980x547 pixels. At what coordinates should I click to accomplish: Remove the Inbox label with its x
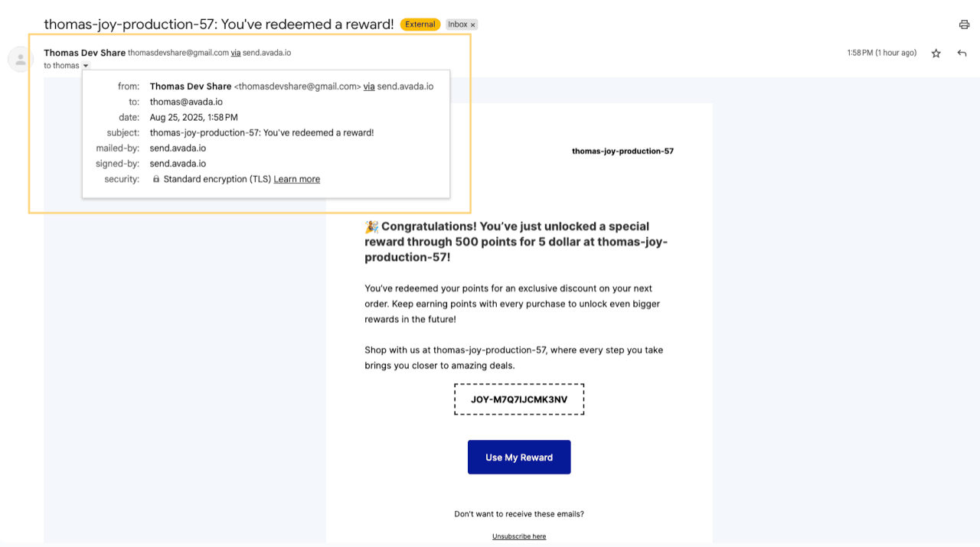click(x=472, y=24)
